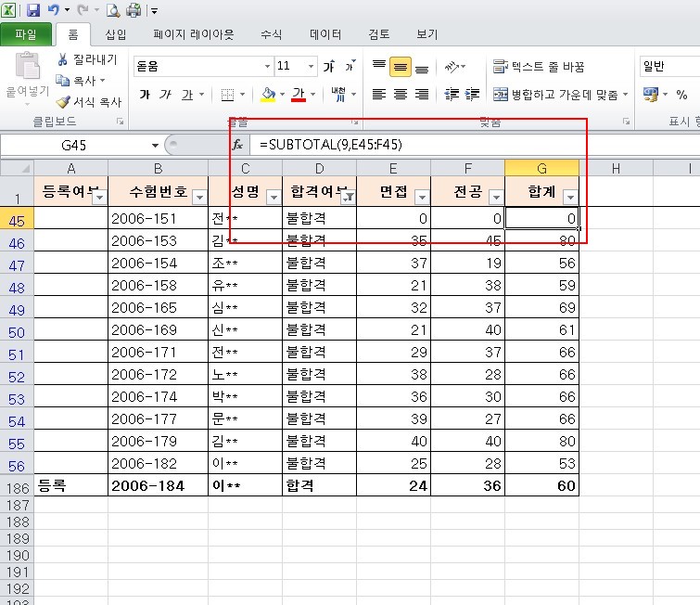The height and width of the screenshot is (605, 700).
Task: Toggle 텍스트 줄 바꿈 wrap text
Action: pyautogui.click(x=539, y=67)
